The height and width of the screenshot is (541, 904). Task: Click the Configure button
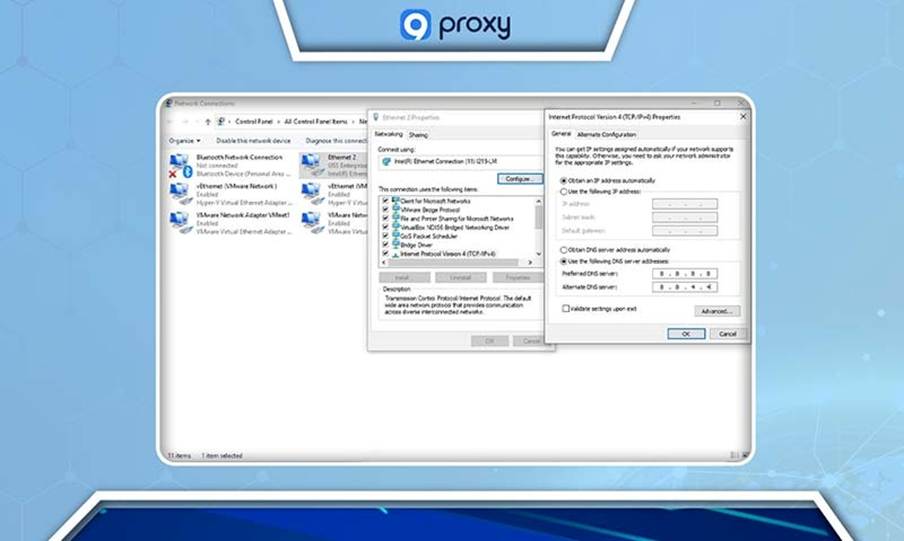[520, 179]
